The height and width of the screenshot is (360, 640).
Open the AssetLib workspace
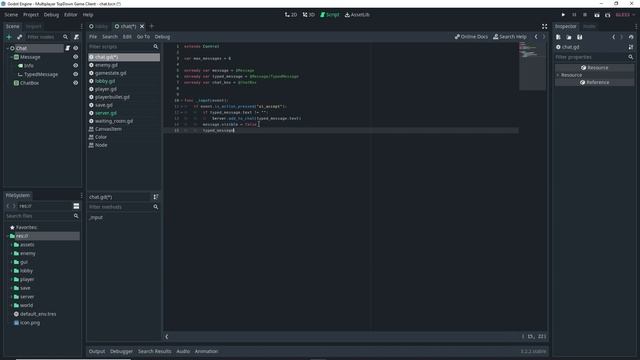pos(357,15)
